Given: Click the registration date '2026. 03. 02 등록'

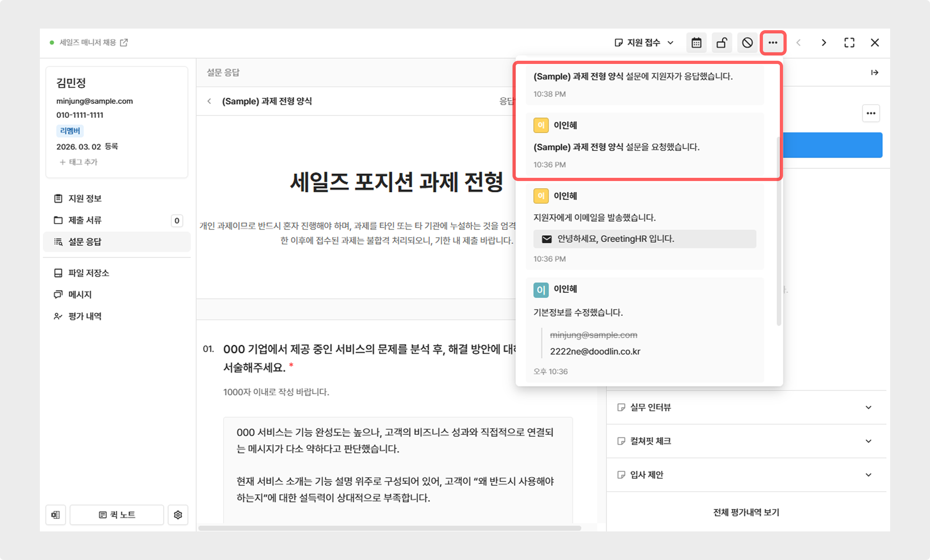Looking at the screenshot, I should 87,146.
